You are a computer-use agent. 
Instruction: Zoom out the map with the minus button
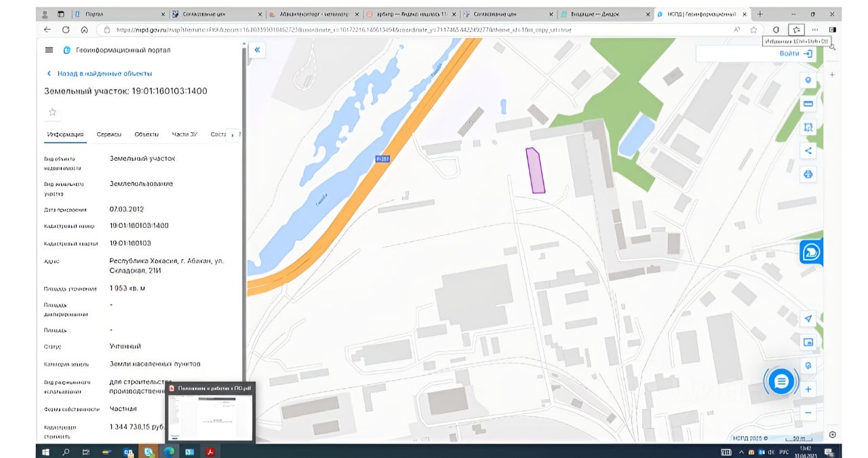pyautogui.click(x=808, y=413)
